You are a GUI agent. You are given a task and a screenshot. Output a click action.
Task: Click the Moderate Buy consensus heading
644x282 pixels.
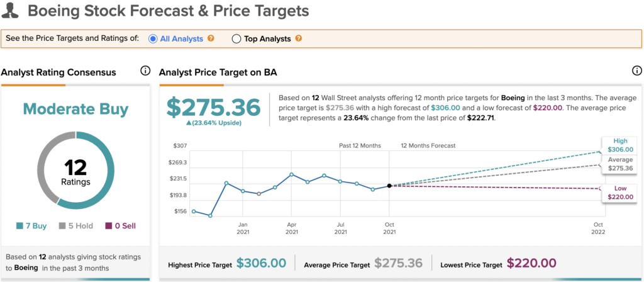(75, 109)
